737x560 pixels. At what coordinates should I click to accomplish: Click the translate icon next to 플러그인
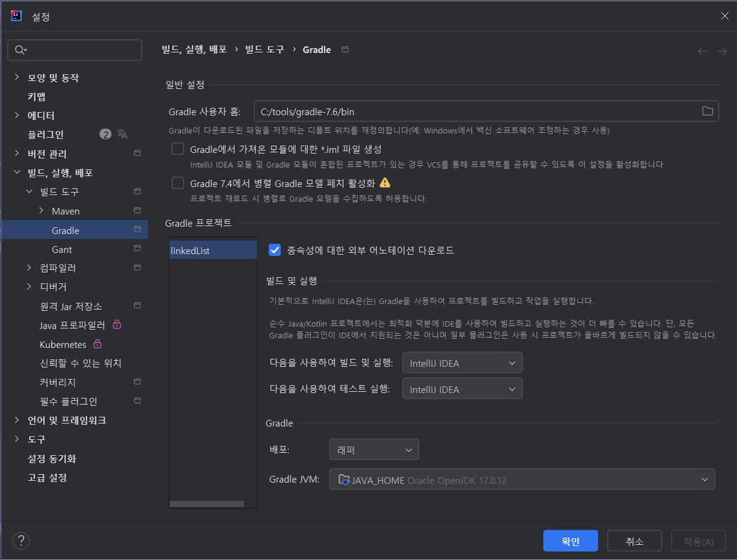pyautogui.click(x=122, y=134)
